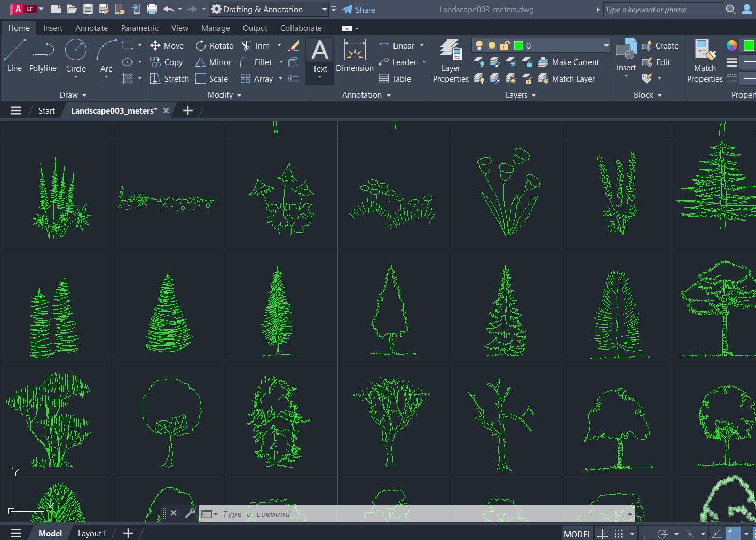Viewport: 756px width, 540px height.
Task: Toggle snap mode in the status bar
Action: tap(618, 533)
